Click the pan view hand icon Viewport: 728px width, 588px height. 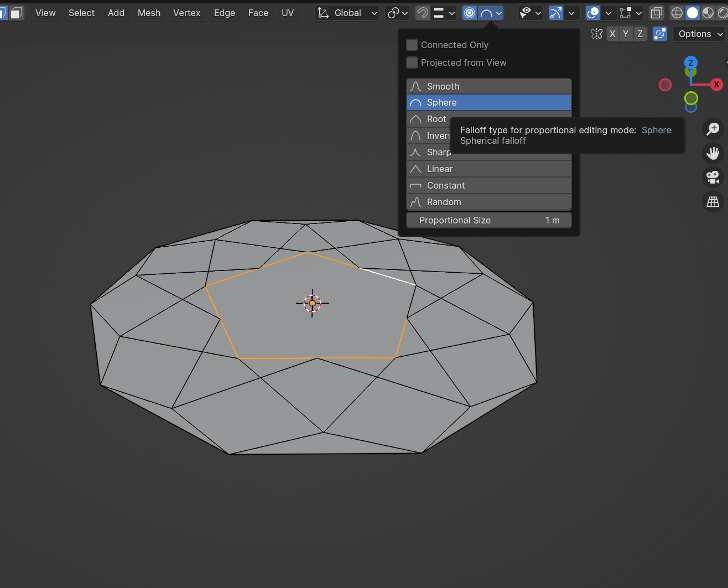(x=713, y=153)
